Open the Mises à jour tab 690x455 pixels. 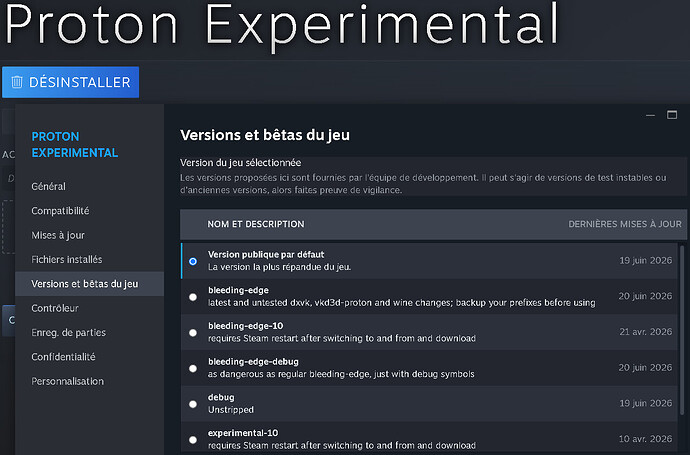pos(58,235)
